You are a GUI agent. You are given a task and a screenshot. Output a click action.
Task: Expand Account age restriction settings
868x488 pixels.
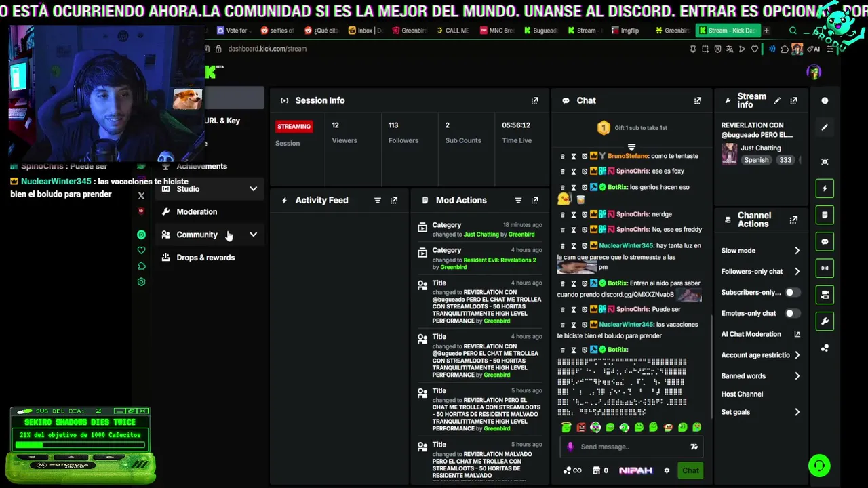[x=797, y=355]
